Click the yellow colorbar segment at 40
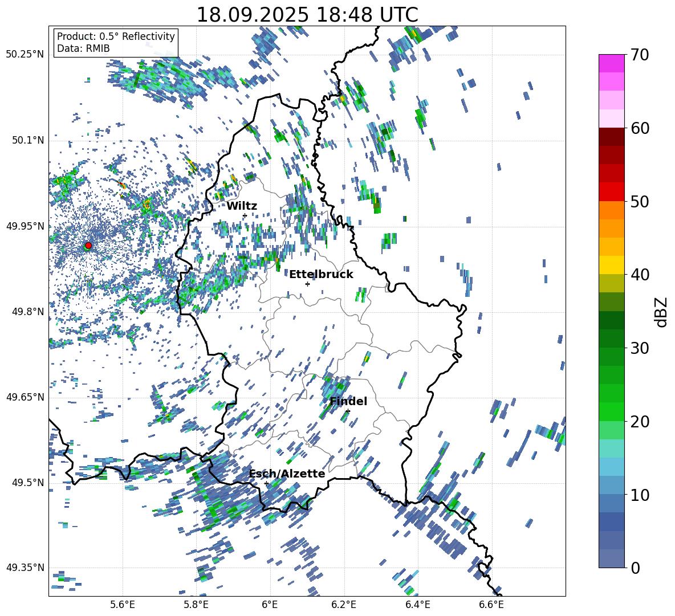Image resolution: width=675 pixels, height=616 pixels. tap(611, 265)
